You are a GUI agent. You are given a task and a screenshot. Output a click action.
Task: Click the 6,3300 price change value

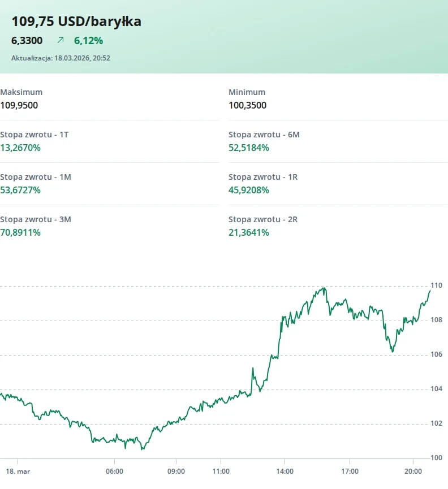click(x=27, y=41)
